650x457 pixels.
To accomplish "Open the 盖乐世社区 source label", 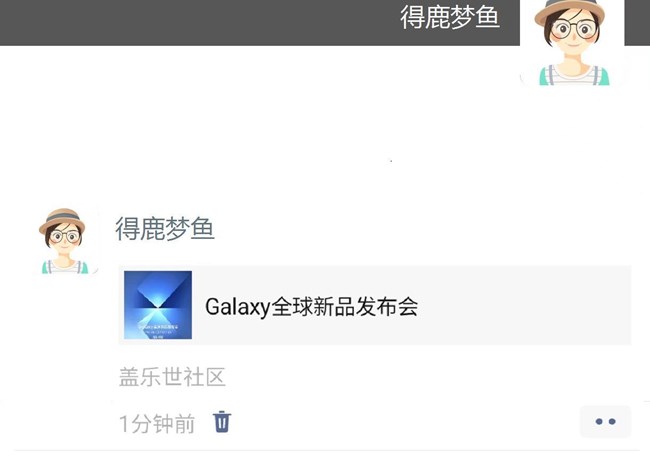I will point(172,377).
